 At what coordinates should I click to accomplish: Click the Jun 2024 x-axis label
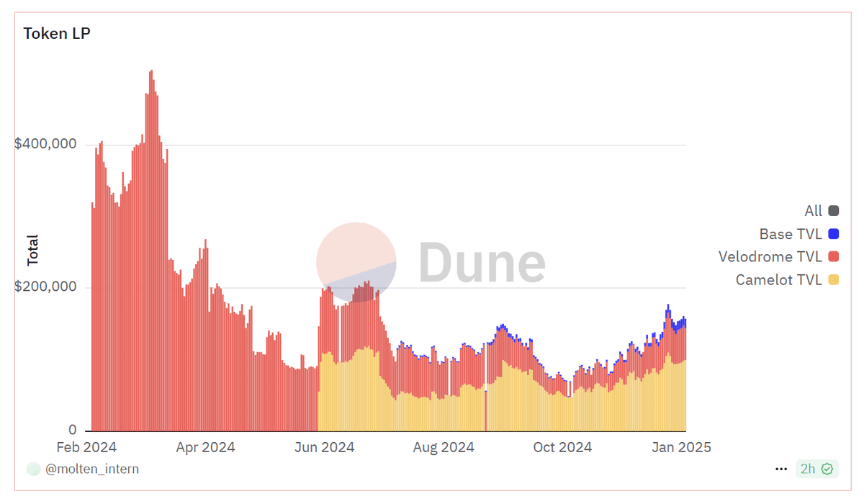[325, 447]
